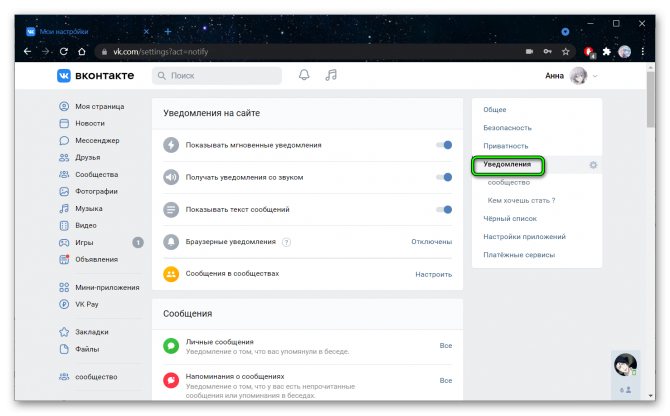Open the Все dropdown for Напоминания о сообщениях

(x=446, y=381)
